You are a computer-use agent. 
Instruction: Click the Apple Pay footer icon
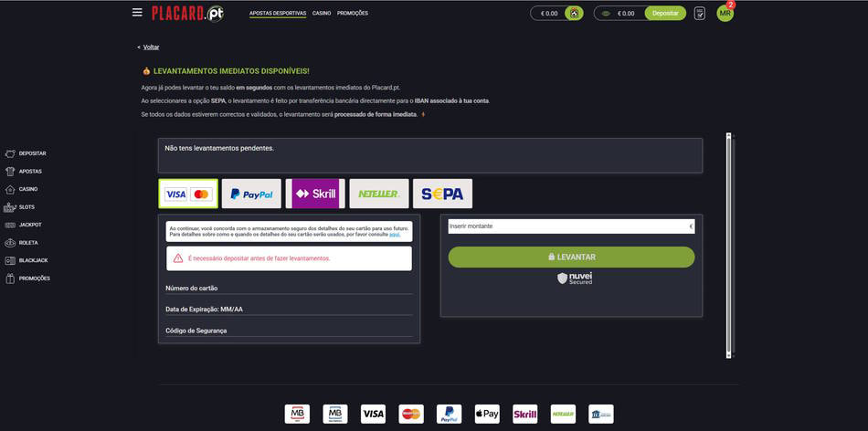point(487,414)
